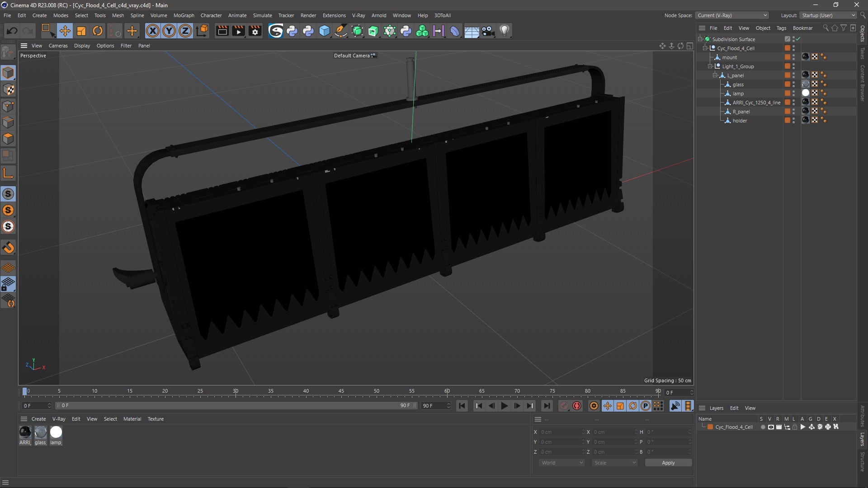Switch to Edges mode
This screenshot has height=488, width=868.
click(8, 122)
